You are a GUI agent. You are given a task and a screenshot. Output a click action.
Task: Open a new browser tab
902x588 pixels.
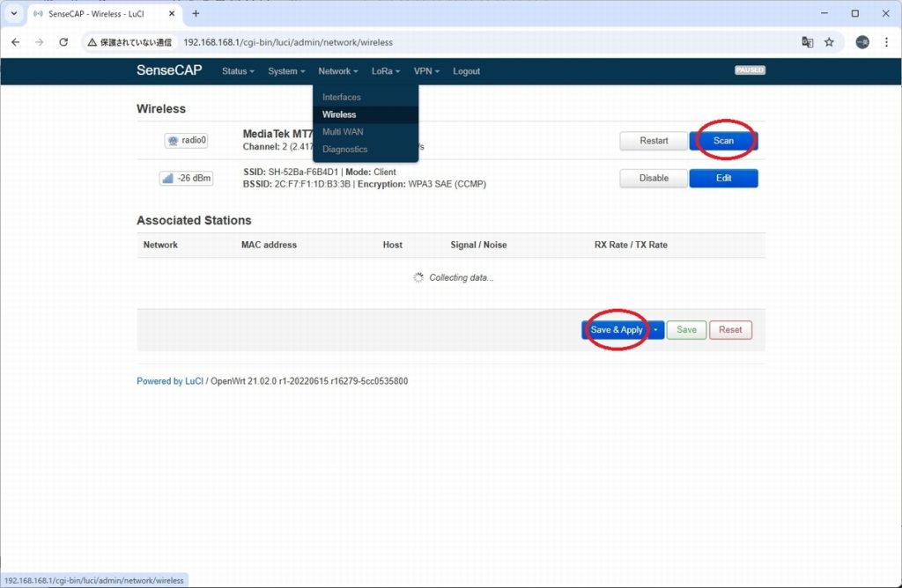pyautogui.click(x=196, y=13)
